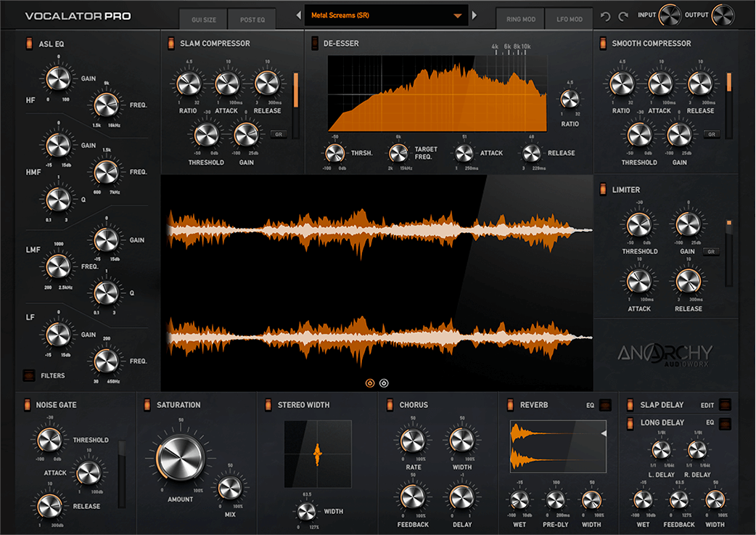The image size is (756, 535).
Task: Click the HF FREQ knob
Action: (x=106, y=105)
